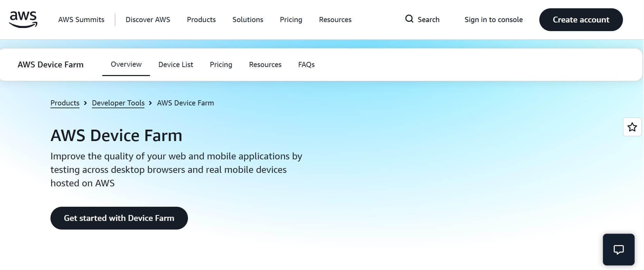
Task: Click Sign in to console
Action: click(x=493, y=20)
